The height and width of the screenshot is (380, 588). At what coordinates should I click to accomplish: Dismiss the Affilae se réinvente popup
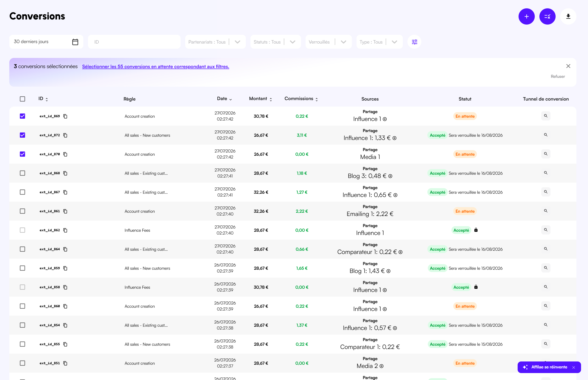574,367
